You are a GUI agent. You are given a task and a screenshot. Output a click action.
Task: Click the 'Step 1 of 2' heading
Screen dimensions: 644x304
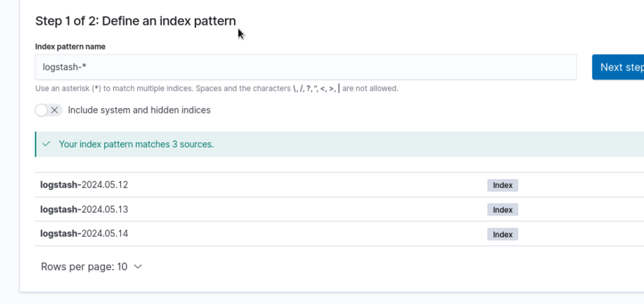136,21
